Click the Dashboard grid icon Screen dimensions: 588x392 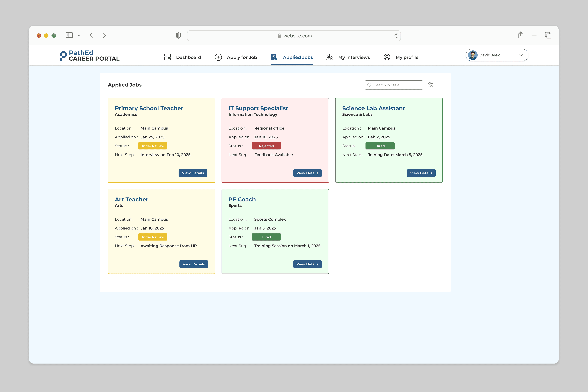point(167,57)
